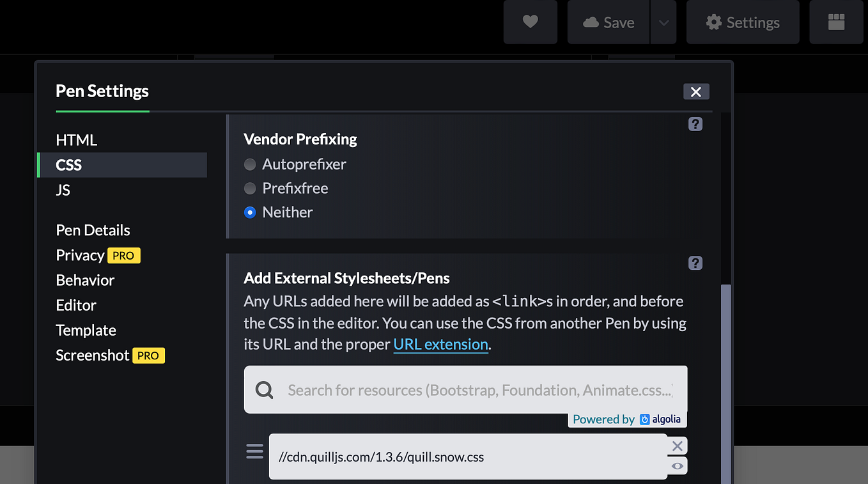This screenshot has width=868, height=484.
Task: Remove the quill.snow.css stylesheet with the X
Action: pyautogui.click(x=677, y=446)
